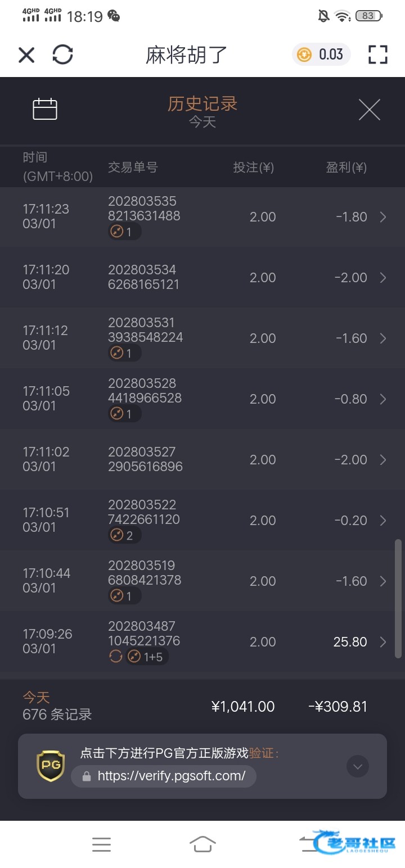Open the calendar date picker icon

point(45,109)
